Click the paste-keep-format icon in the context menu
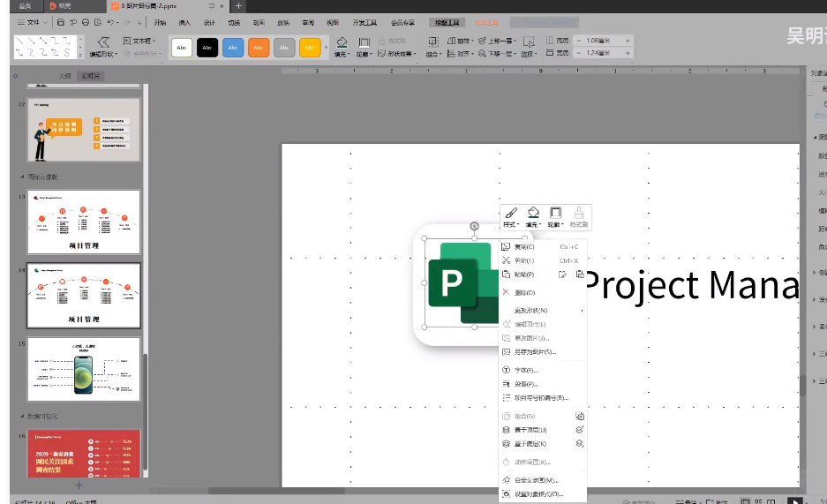 pyautogui.click(x=563, y=275)
